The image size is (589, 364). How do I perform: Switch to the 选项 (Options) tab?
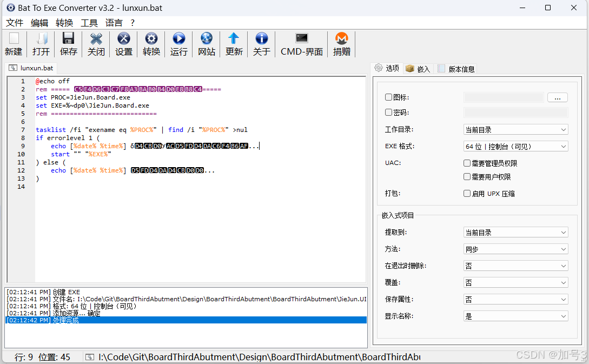pyautogui.click(x=387, y=68)
